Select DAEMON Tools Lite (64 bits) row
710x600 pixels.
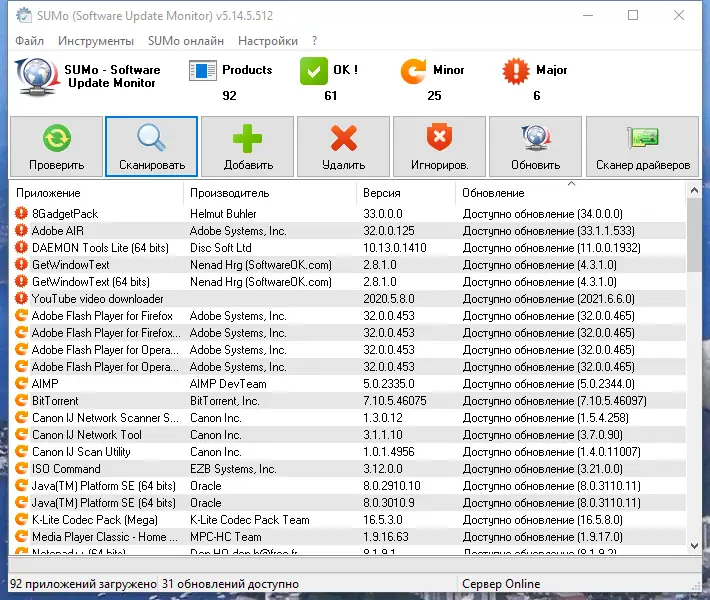100,247
